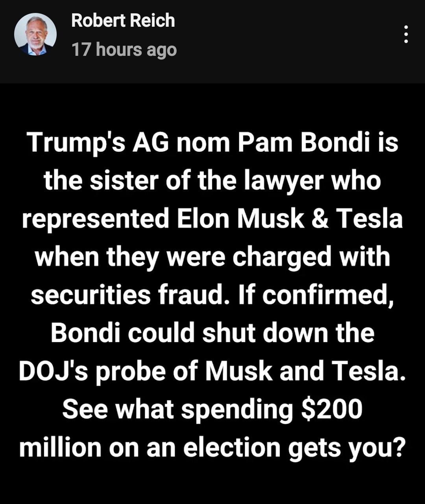Click the empty black area below the post text
The height and width of the screenshot is (504, 425).
coord(213,484)
